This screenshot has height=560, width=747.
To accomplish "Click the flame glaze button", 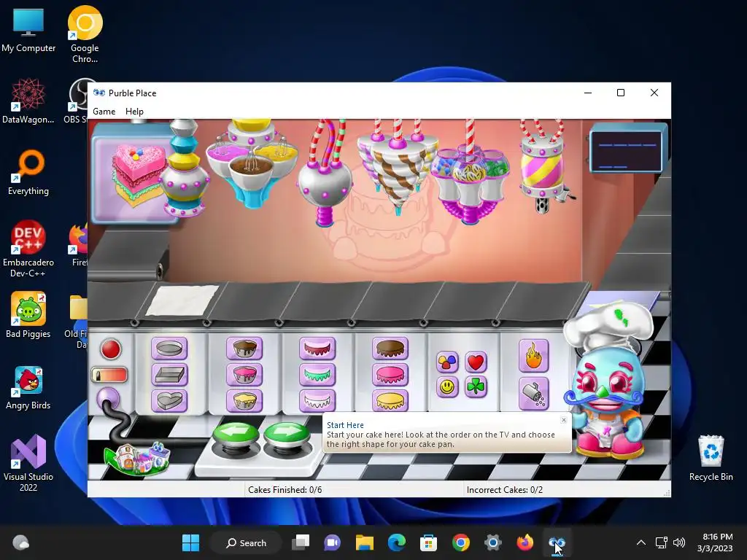I will tap(533, 356).
